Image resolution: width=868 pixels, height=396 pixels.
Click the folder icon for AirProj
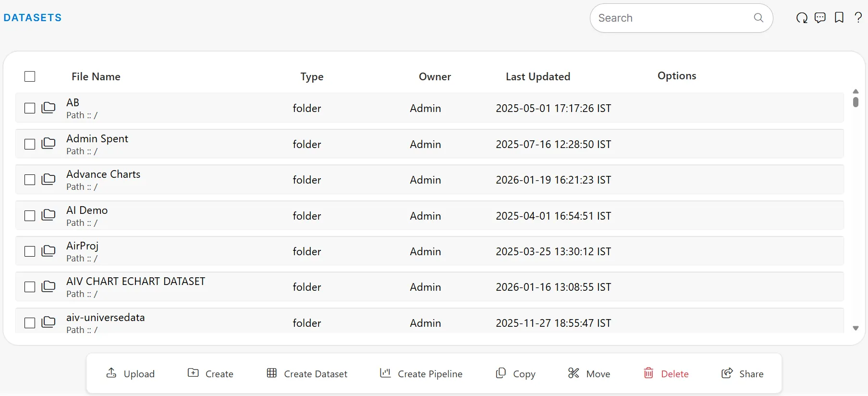click(49, 251)
